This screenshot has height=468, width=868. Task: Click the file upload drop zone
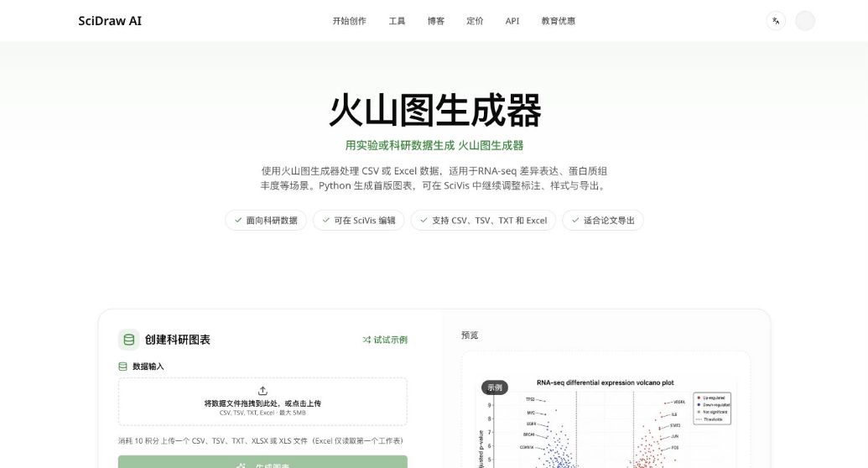click(x=262, y=402)
